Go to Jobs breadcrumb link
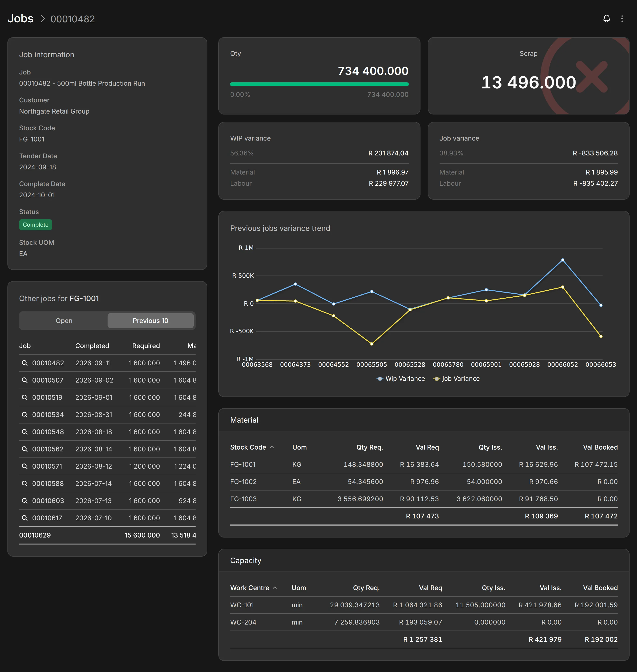The image size is (637, 672). tap(20, 19)
